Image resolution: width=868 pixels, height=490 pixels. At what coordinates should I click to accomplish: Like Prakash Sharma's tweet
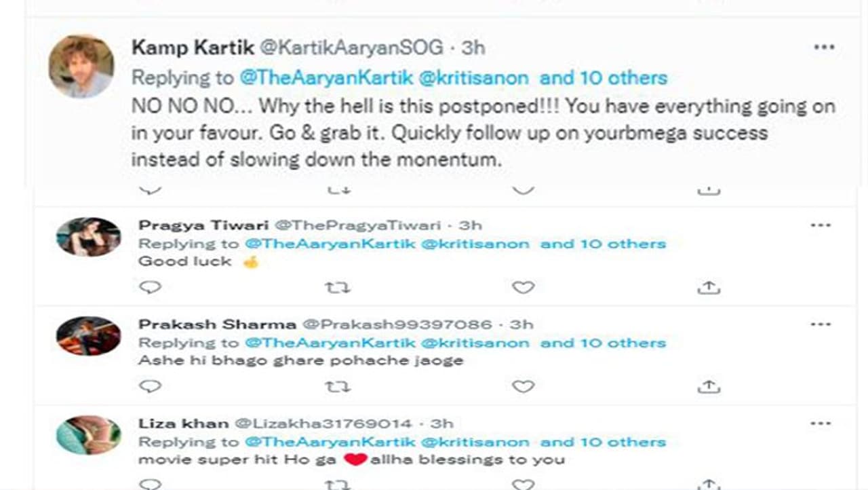click(x=523, y=387)
